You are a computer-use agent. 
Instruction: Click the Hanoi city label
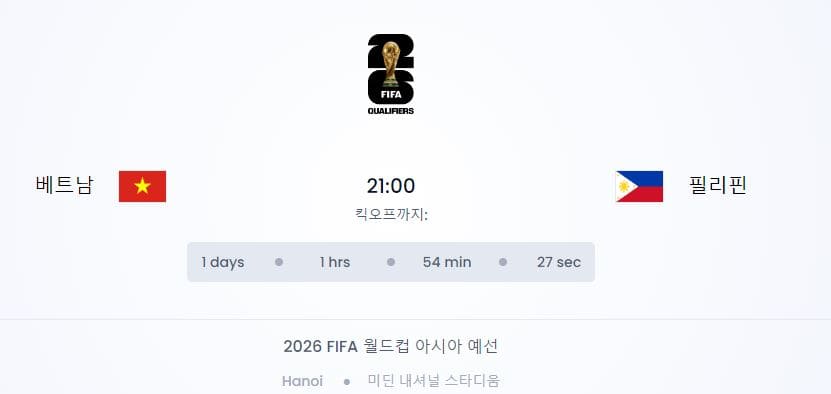coord(302,381)
